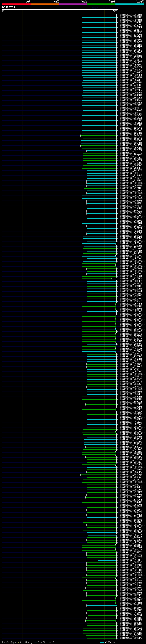
Task: Select the UniRef100_Q3R1Z0 label
Action: (x=131, y=553)
